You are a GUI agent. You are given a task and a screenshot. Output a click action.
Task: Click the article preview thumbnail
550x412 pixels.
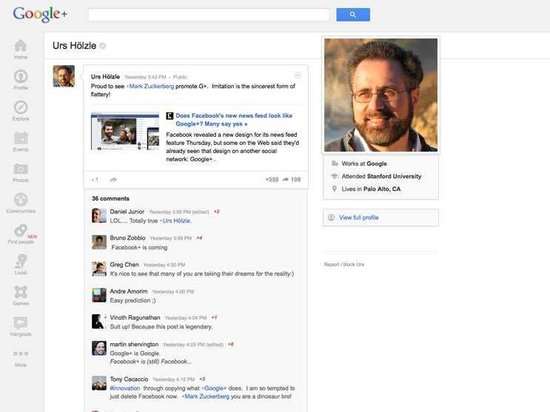125,131
